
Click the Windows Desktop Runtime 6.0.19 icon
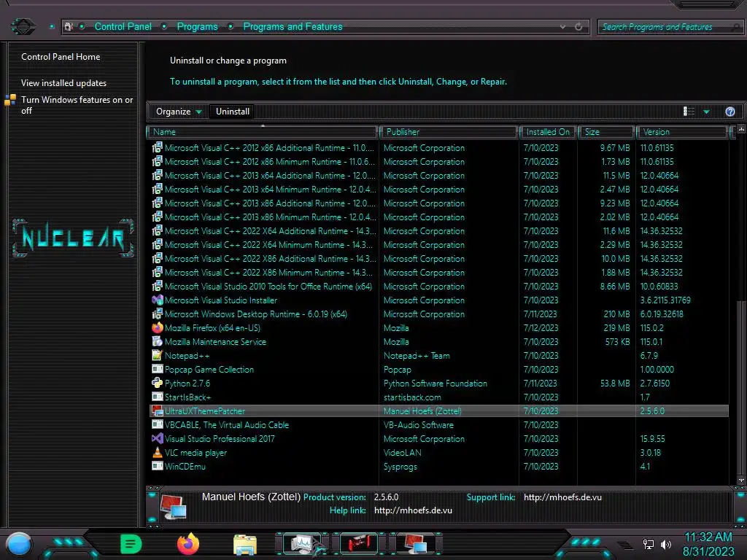(158, 314)
